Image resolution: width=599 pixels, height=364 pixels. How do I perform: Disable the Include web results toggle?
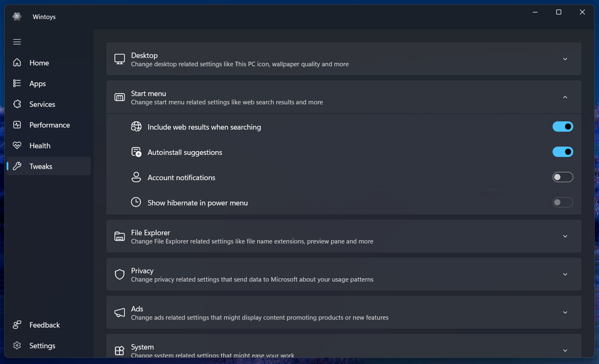[563, 127]
